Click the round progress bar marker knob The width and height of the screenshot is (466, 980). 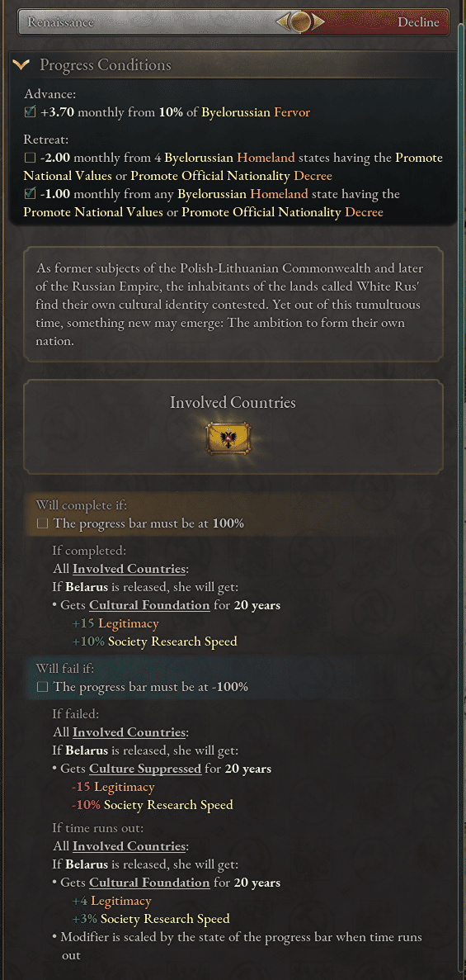(x=300, y=22)
